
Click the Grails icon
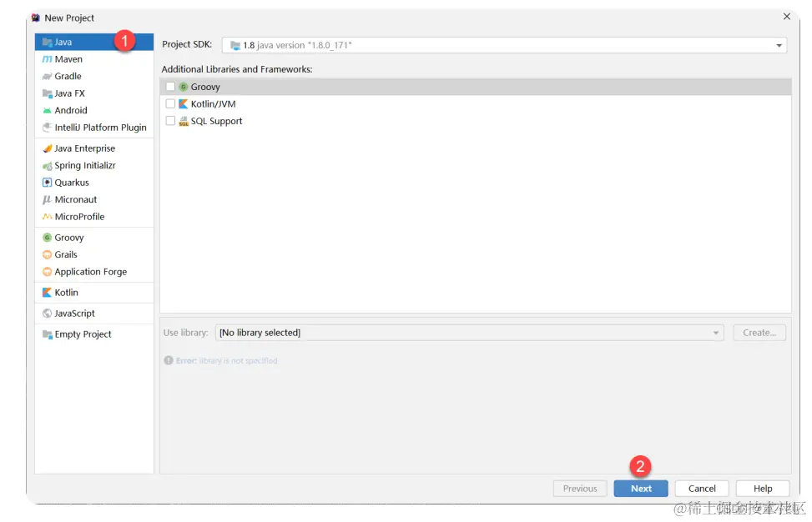click(47, 254)
